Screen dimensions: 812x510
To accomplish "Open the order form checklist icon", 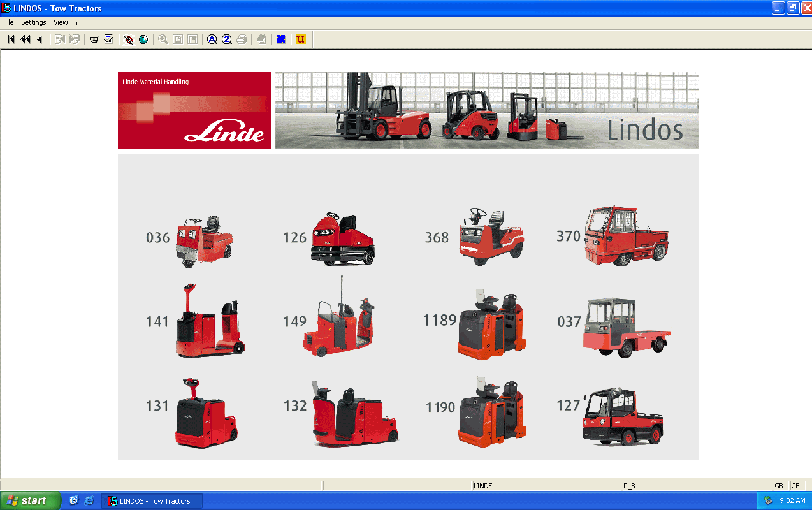I will click(x=107, y=39).
